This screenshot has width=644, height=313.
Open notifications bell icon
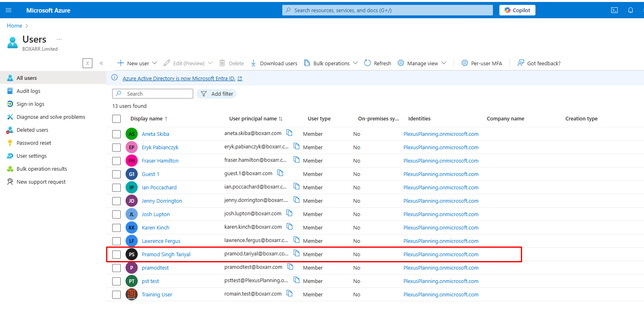[631, 10]
